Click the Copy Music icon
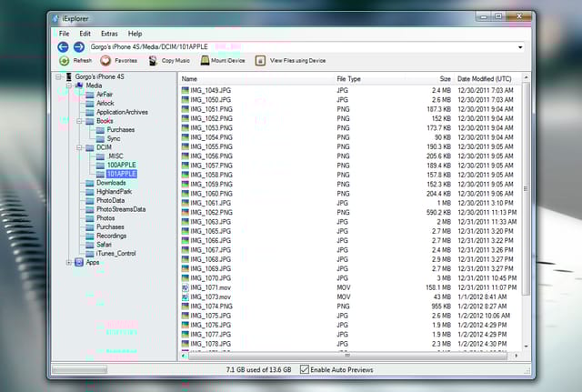The image size is (582, 392). [153, 61]
